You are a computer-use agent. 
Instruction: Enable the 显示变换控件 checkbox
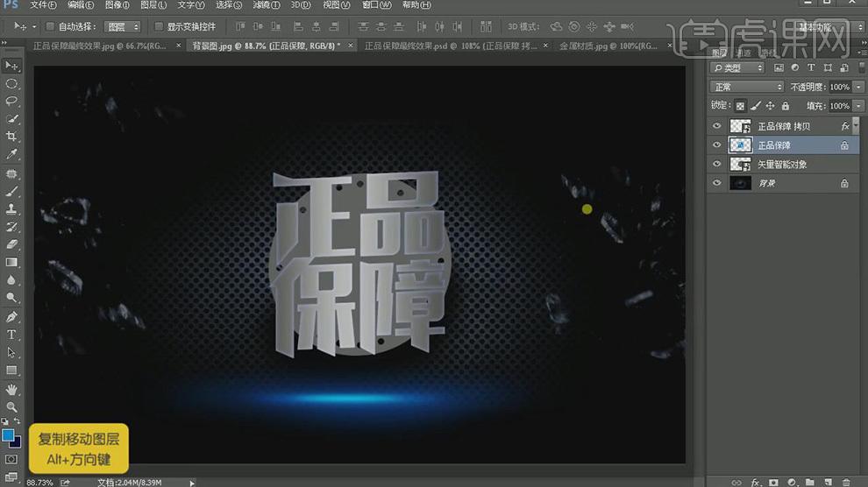pyautogui.click(x=159, y=26)
